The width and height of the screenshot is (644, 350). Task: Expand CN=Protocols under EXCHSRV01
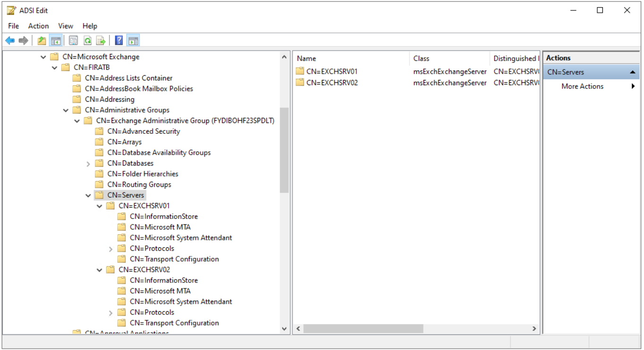[111, 249]
